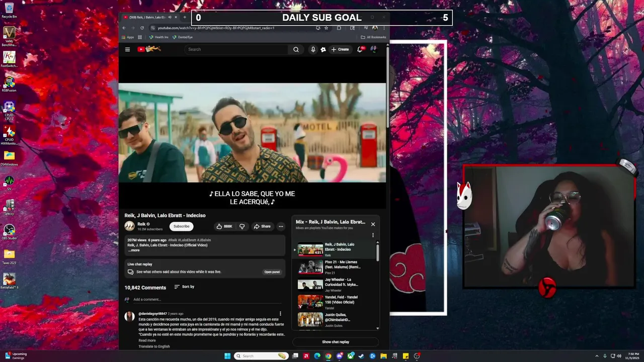
Task: Reload the page in Chrome
Action: tap(142, 28)
